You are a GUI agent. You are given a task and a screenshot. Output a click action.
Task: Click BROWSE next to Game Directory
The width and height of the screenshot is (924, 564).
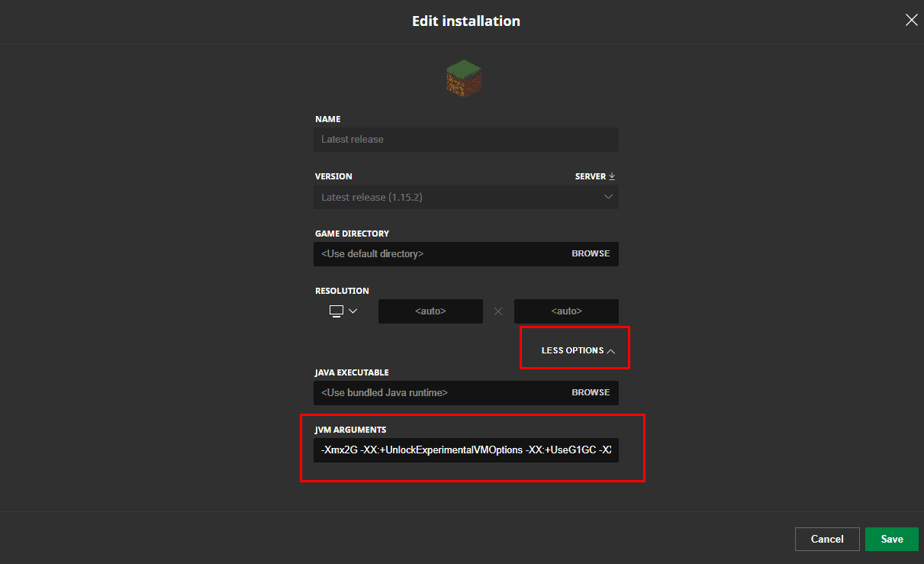point(591,253)
